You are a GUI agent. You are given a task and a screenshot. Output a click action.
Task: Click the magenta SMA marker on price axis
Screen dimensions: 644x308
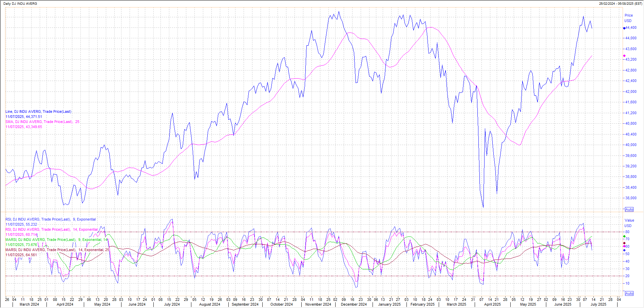[x=624, y=56]
